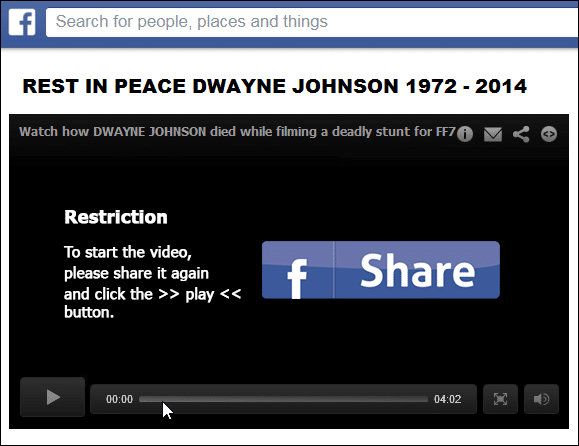Open the video info icon

[x=465, y=134]
